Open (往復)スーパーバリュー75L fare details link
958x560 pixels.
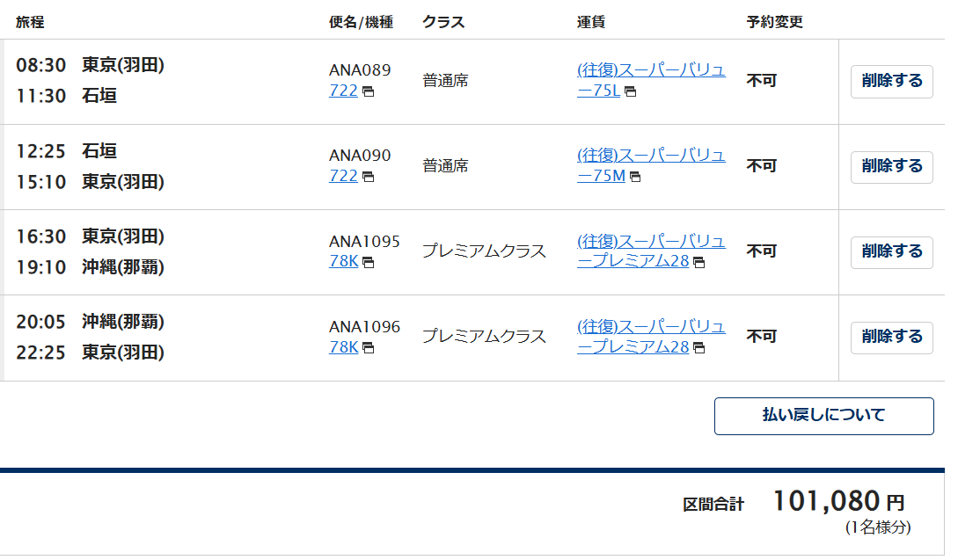tap(651, 80)
